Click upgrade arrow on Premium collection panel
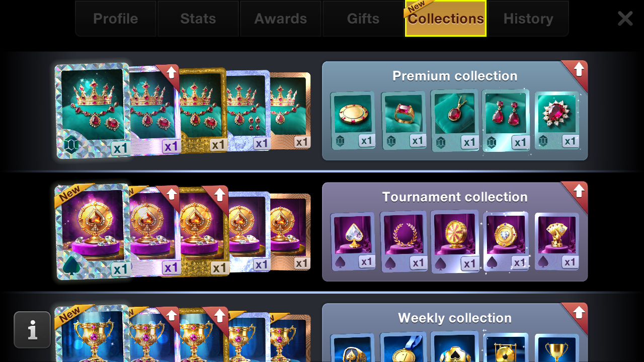The width and height of the screenshot is (644, 362). tap(578, 70)
